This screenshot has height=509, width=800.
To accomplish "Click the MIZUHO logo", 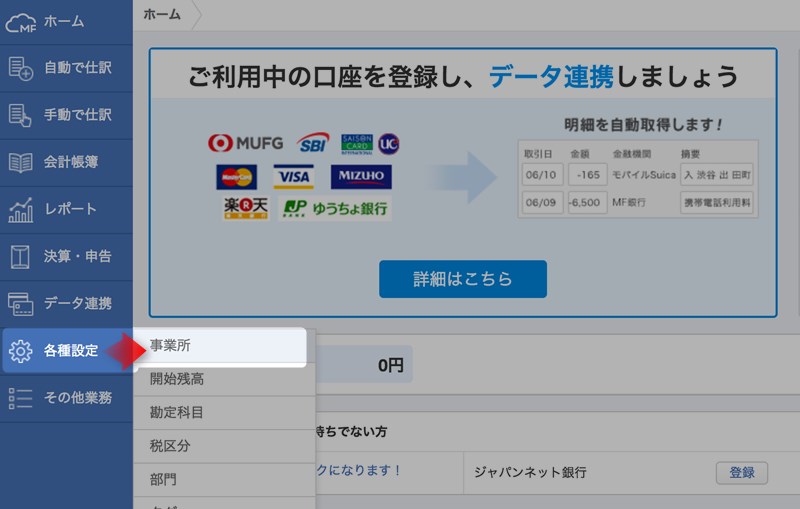I will [x=361, y=176].
